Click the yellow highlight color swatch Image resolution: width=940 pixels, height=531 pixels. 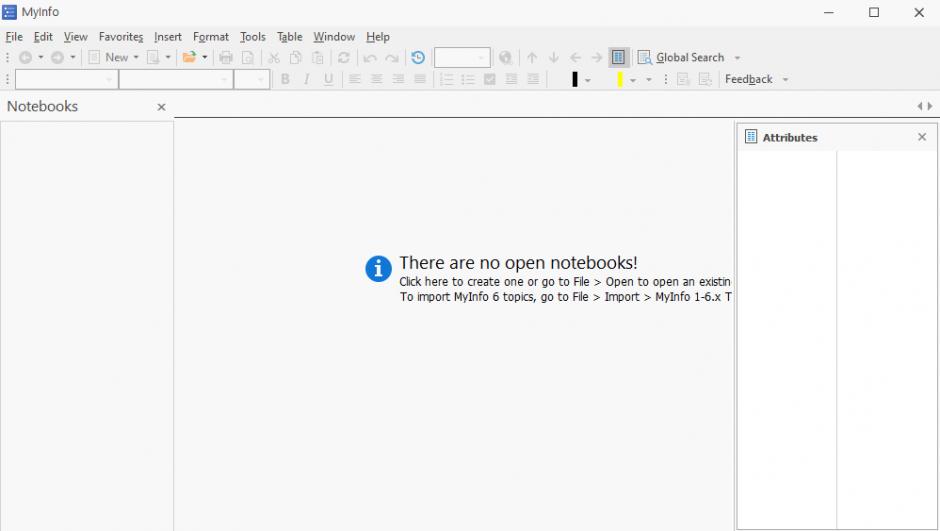click(x=619, y=79)
